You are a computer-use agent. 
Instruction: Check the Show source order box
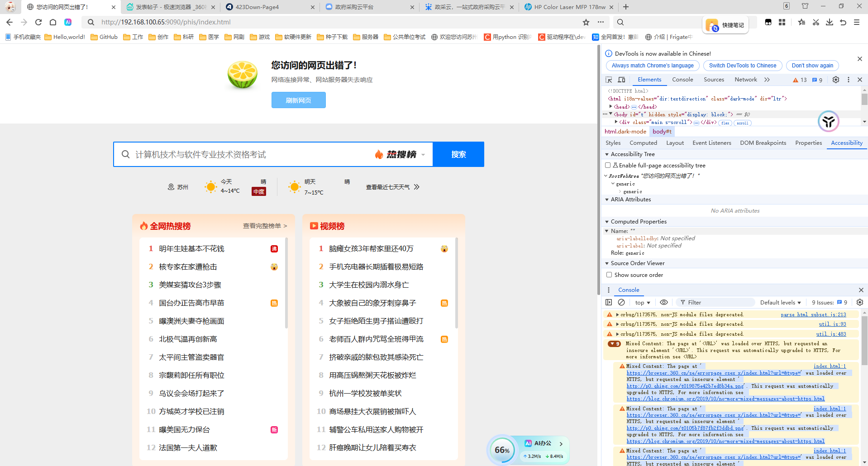click(x=609, y=275)
